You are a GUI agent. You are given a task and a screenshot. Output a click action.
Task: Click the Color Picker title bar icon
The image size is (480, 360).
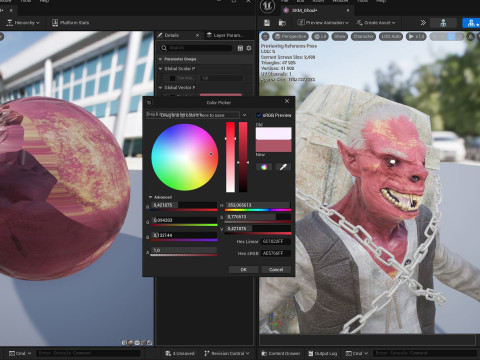pyautogui.click(x=149, y=102)
